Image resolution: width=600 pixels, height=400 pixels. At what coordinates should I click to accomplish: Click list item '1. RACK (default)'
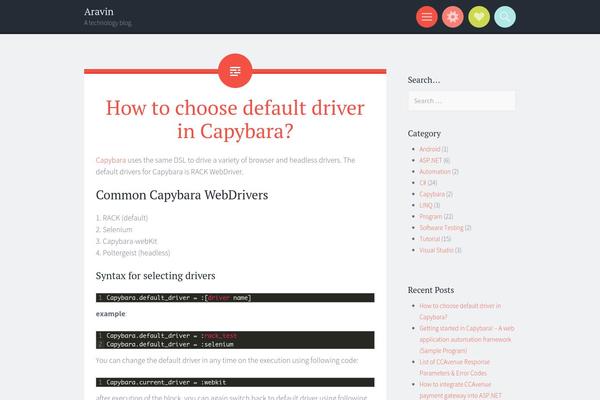point(122,218)
